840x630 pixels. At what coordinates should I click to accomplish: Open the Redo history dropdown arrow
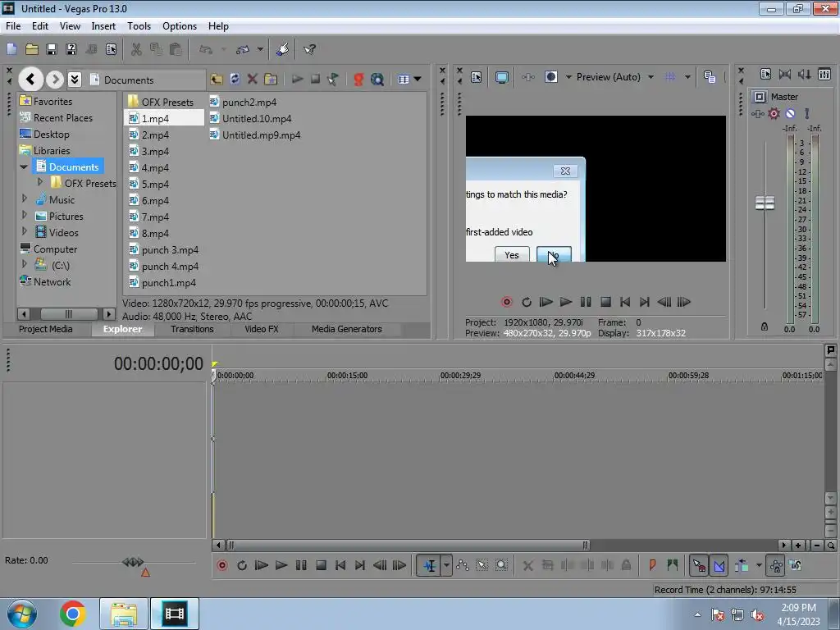pyautogui.click(x=260, y=49)
